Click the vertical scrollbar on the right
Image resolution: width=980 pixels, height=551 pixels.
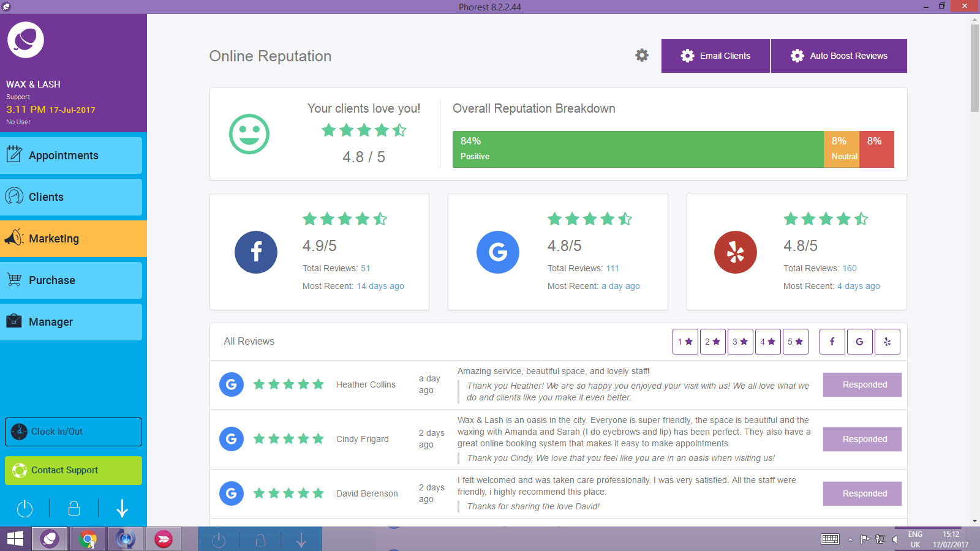pyautogui.click(x=974, y=67)
